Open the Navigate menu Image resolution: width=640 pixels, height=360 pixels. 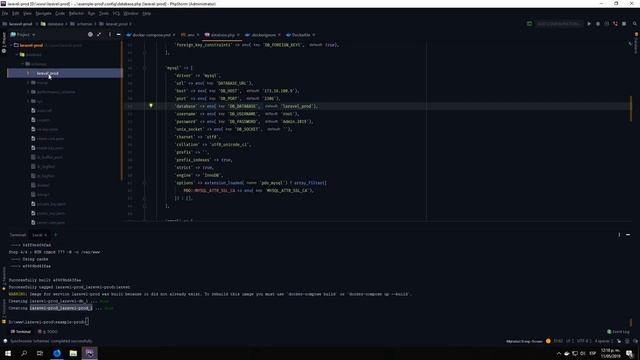click(x=43, y=13)
